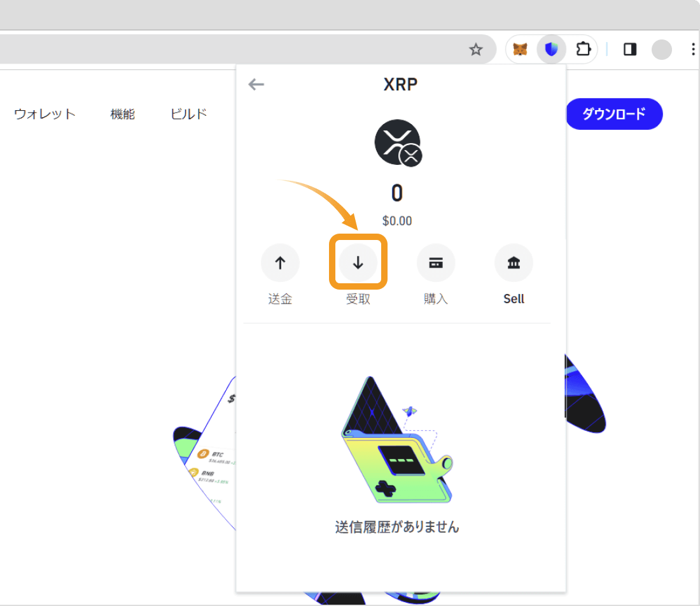Open Chrome's three-dot menu

pyautogui.click(x=693, y=49)
